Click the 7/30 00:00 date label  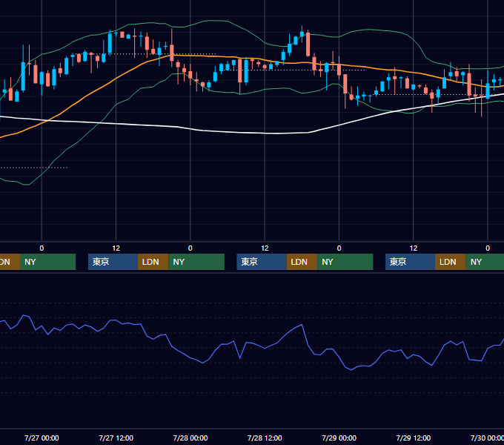(487, 438)
